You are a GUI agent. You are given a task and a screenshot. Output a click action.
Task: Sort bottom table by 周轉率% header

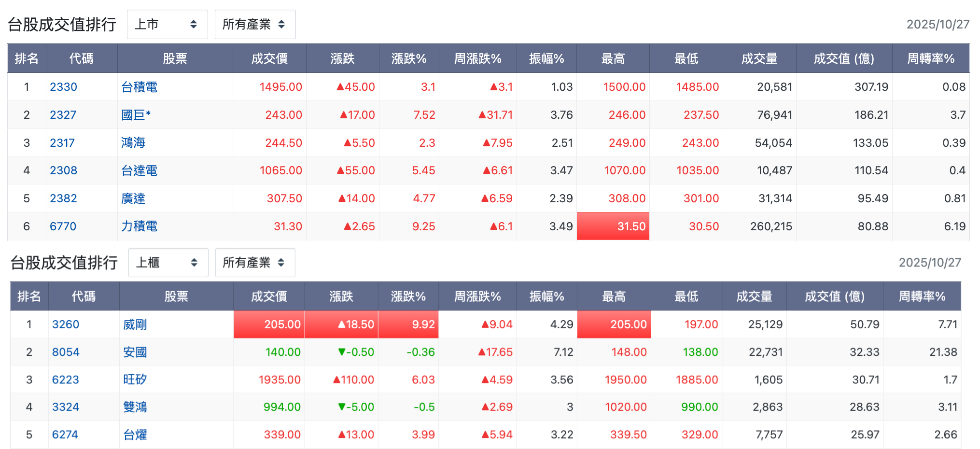(922, 296)
